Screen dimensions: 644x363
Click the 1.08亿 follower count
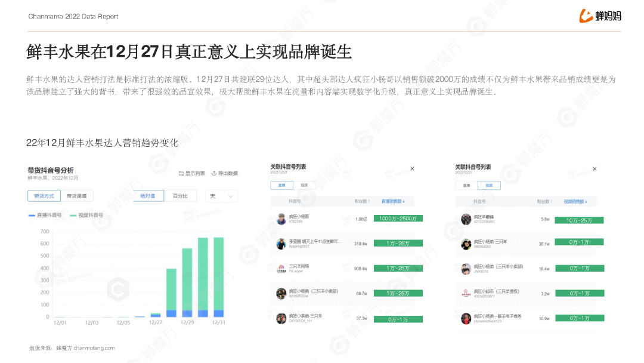click(361, 219)
